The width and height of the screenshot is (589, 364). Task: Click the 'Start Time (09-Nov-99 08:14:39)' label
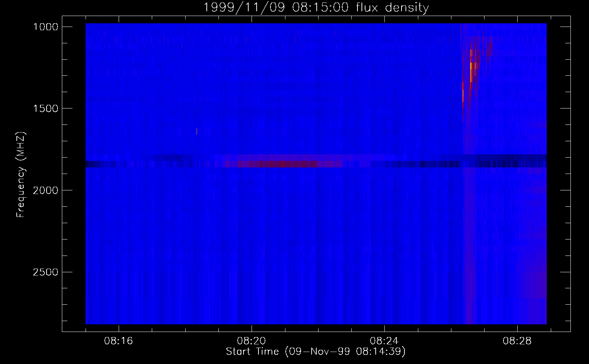[x=316, y=352]
